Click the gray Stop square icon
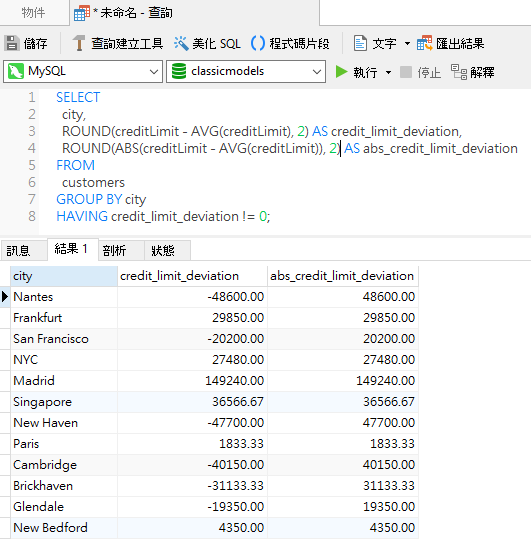 (406, 72)
